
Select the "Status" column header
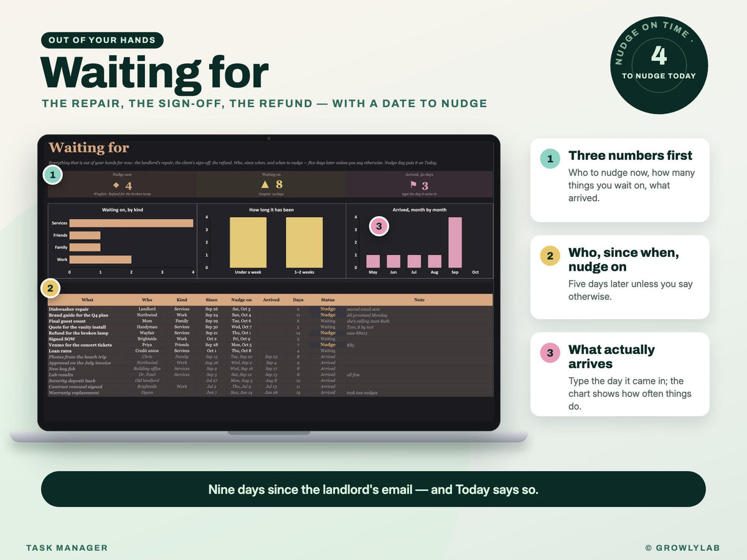[x=328, y=300]
